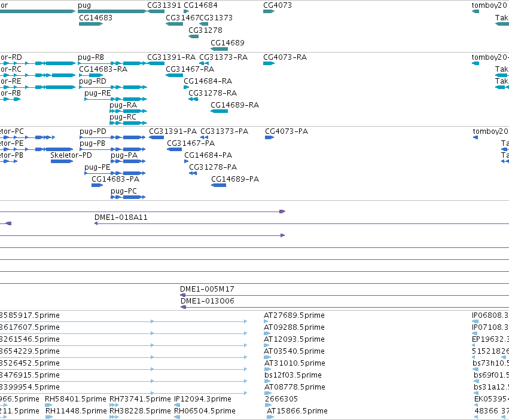Click the pug-RB transcript label
The height and width of the screenshot is (420, 509).
(91, 57)
